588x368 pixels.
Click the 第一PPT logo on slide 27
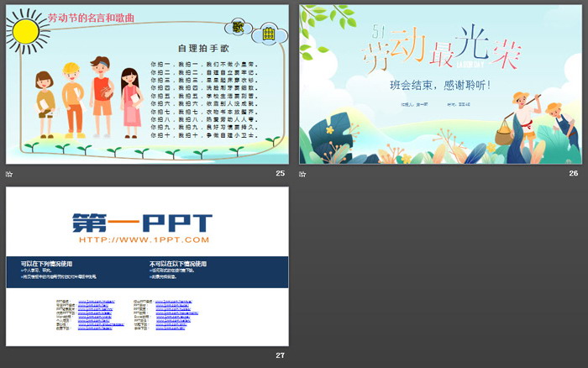coord(147,222)
